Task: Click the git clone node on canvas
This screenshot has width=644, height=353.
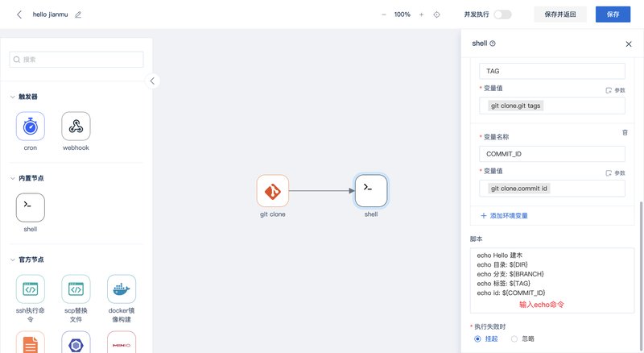Action: 273,190
